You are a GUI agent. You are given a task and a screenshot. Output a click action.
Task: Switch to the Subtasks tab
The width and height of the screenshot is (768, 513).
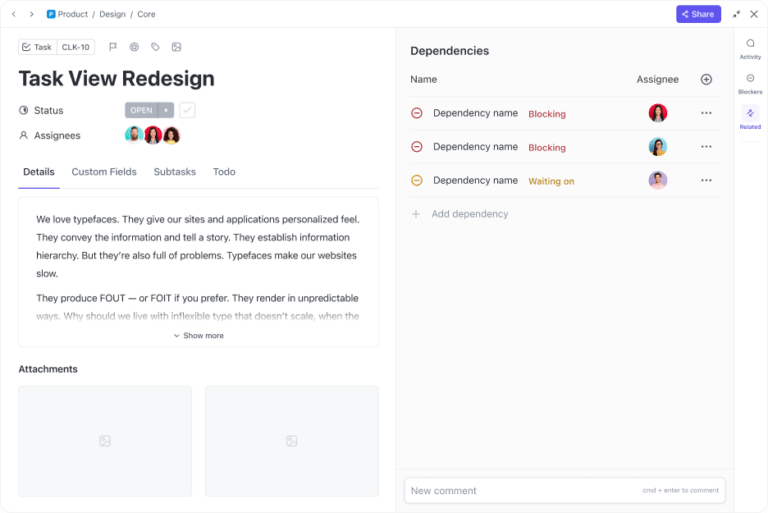175,172
